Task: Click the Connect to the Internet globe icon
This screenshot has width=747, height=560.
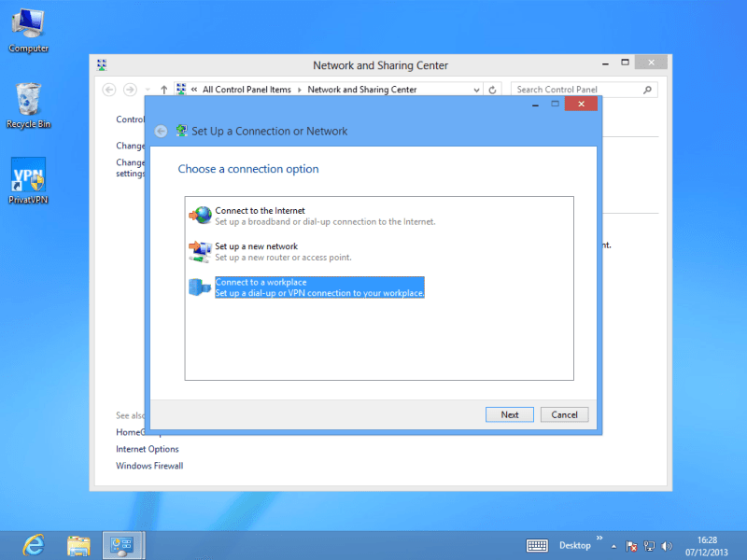Action: point(200,216)
